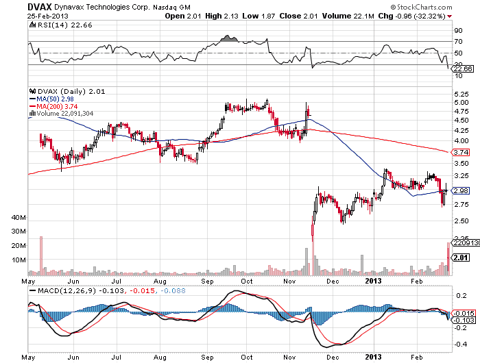The image size is (480, 363).
Task: Click '2013' on the price panel time axis
Action: [373, 281]
